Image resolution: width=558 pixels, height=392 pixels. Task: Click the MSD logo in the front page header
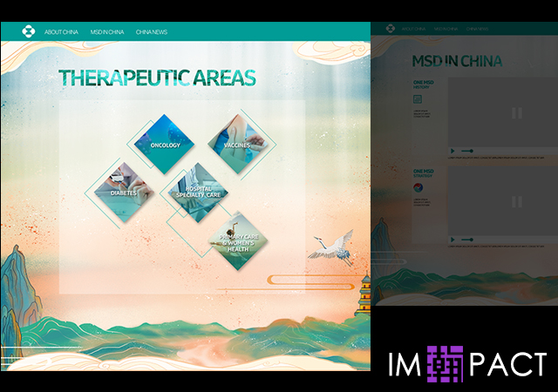(x=29, y=31)
